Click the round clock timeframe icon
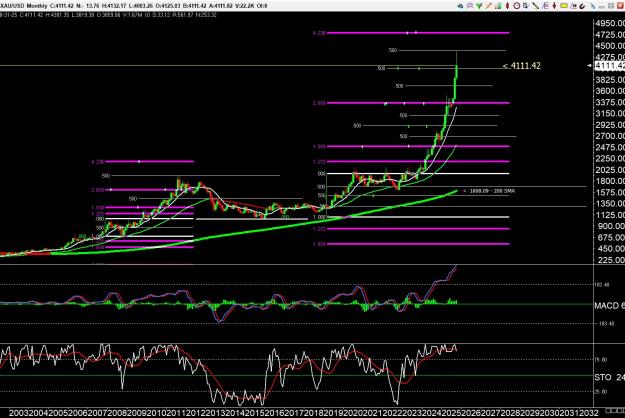 pos(517,6)
